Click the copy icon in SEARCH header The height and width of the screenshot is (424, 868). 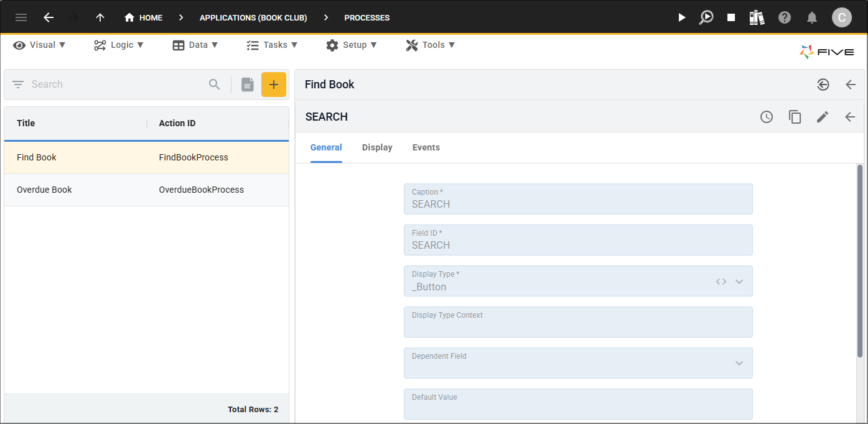(x=795, y=117)
